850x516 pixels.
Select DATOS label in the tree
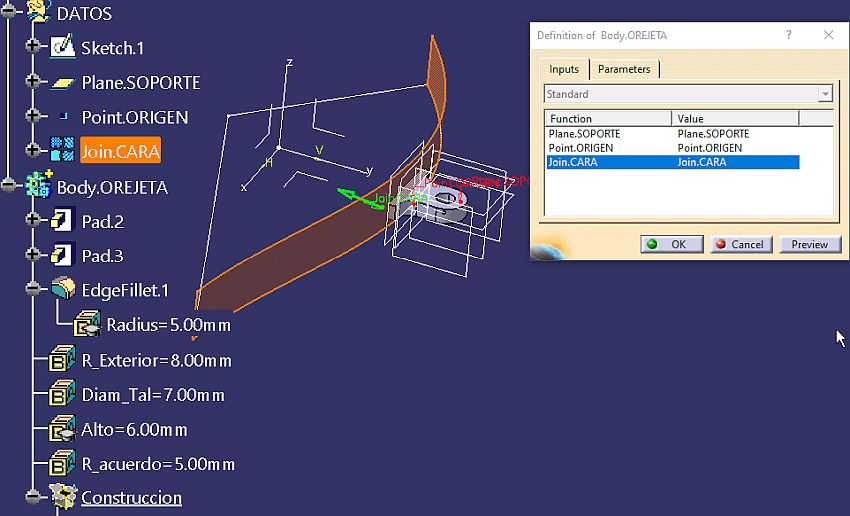coord(84,14)
